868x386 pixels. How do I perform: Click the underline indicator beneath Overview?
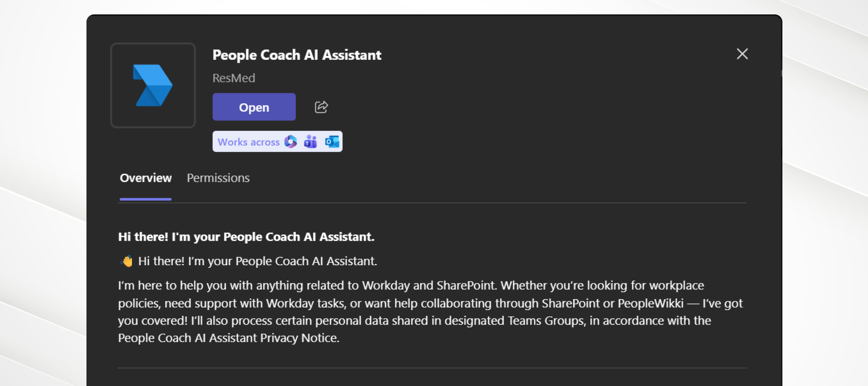145,199
